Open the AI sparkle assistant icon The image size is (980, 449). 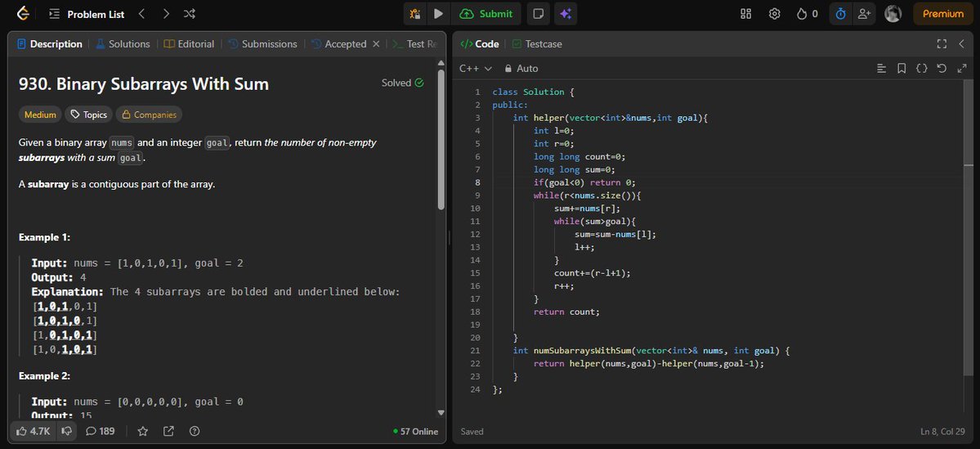pos(566,14)
